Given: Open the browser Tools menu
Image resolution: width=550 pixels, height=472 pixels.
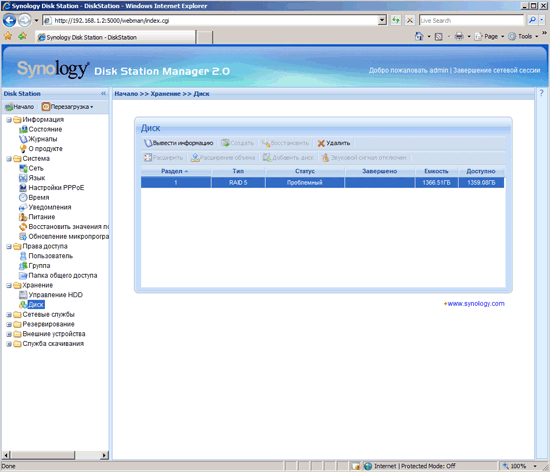Looking at the screenshot, I should pos(523,36).
